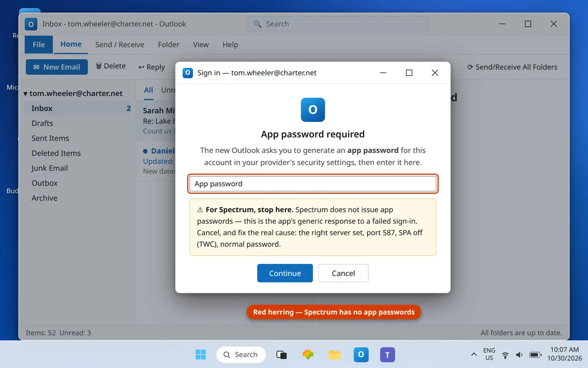This screenshot has height=368, width=588.
Task: Open the File tab
Action: pos(38,45)
